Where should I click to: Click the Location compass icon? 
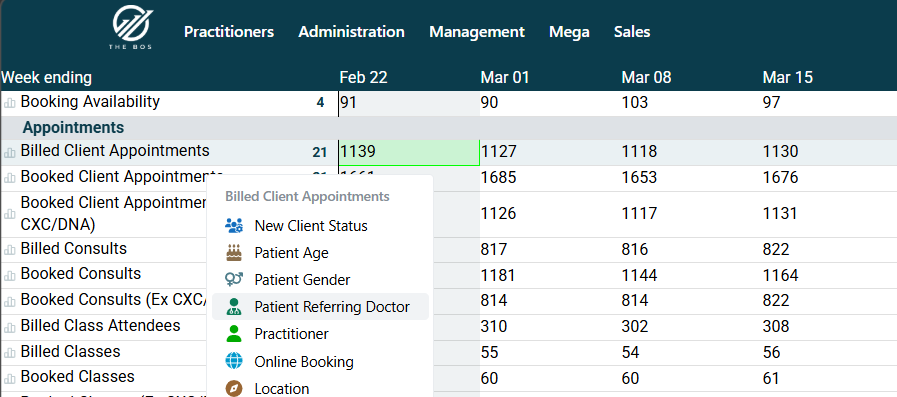234,389
